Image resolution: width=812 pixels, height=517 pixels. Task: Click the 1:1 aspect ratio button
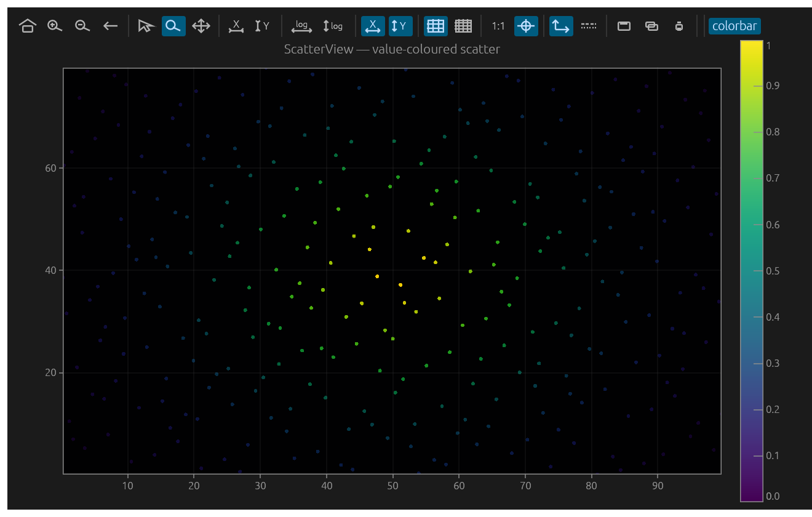coord(498,26)
